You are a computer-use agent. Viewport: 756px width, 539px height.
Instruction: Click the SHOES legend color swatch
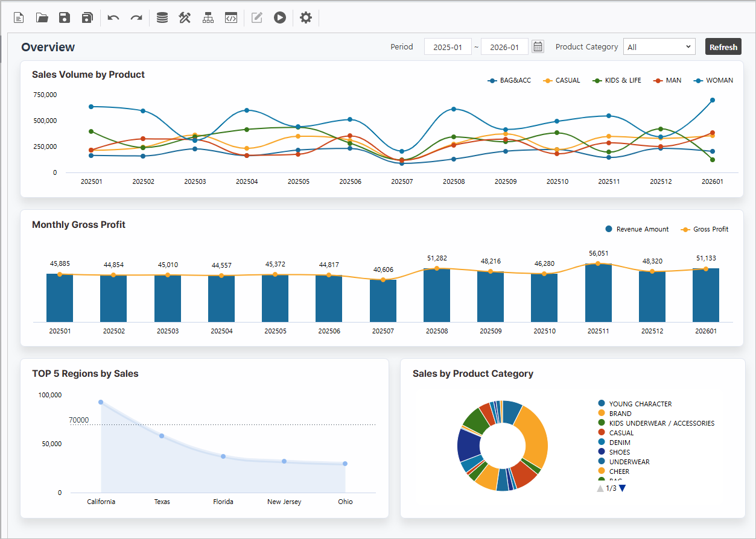(x=602, y=452)
